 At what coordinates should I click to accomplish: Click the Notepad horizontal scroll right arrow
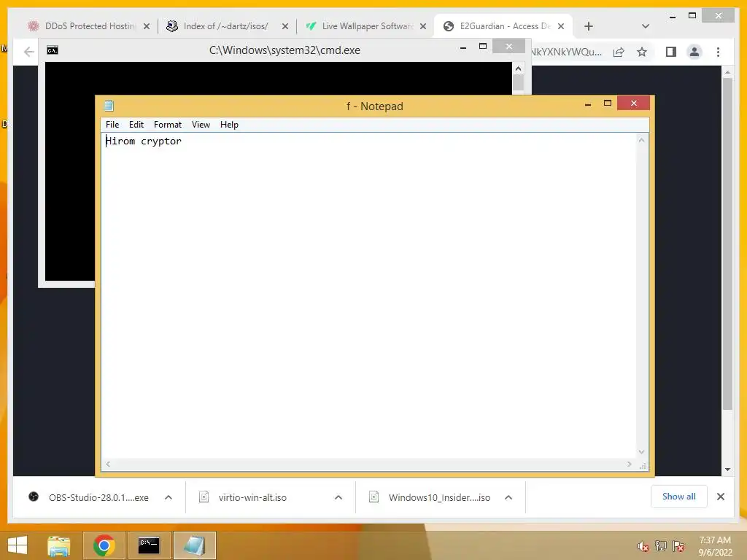pyautogui.click(x=630, y=464)
